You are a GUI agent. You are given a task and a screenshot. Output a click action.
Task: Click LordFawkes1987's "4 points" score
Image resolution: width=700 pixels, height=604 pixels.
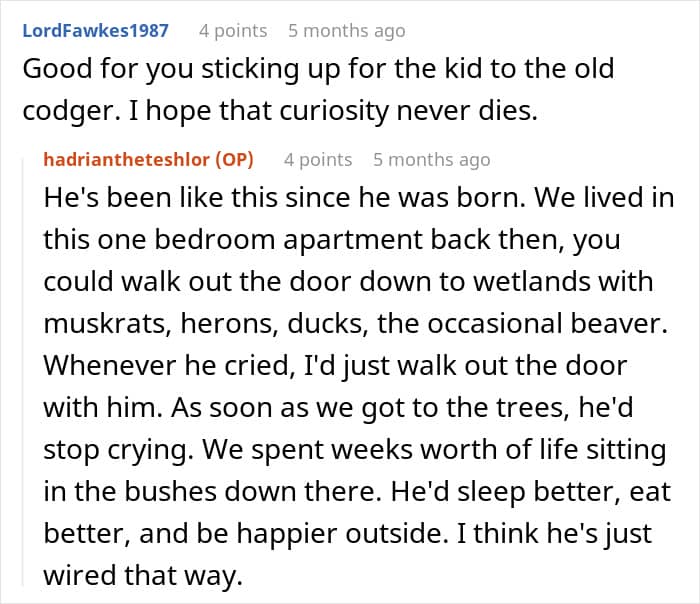click(x=233, y=30)
